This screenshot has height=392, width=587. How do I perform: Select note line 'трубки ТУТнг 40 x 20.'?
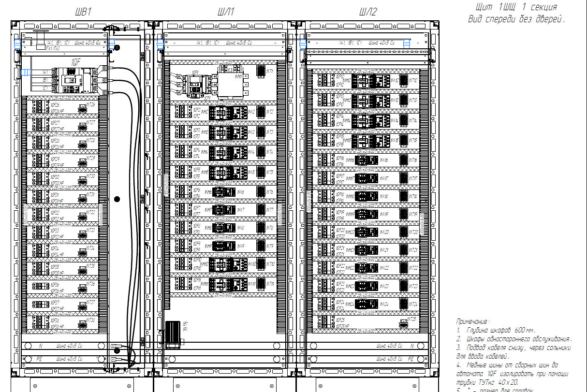click(x=488, y=383)
